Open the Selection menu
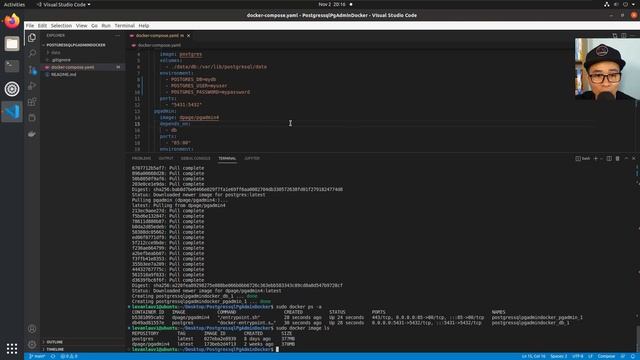 61,25
